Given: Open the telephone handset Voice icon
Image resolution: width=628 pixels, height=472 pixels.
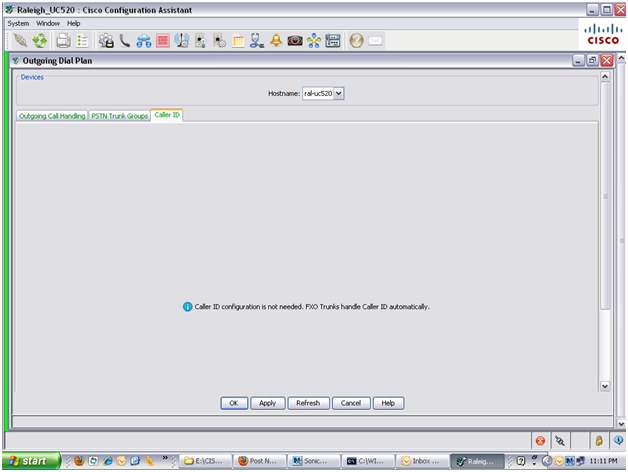Looking at the screenshot, I should pyautogui.click(x=125, y=40).
